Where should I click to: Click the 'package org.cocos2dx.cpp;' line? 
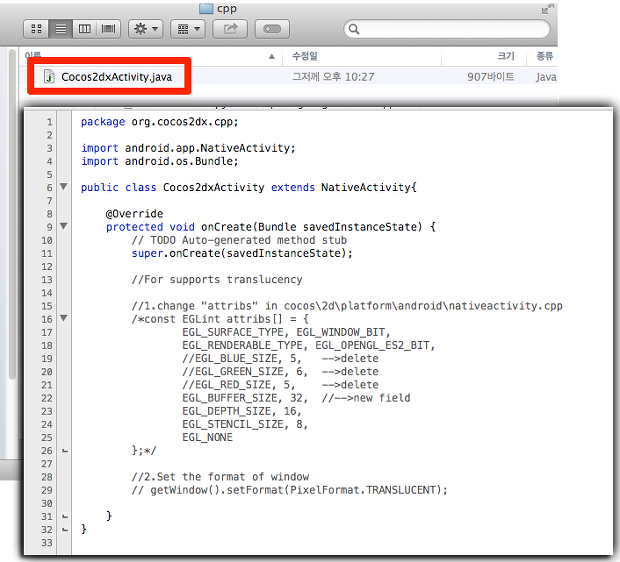tap(159, 122)
